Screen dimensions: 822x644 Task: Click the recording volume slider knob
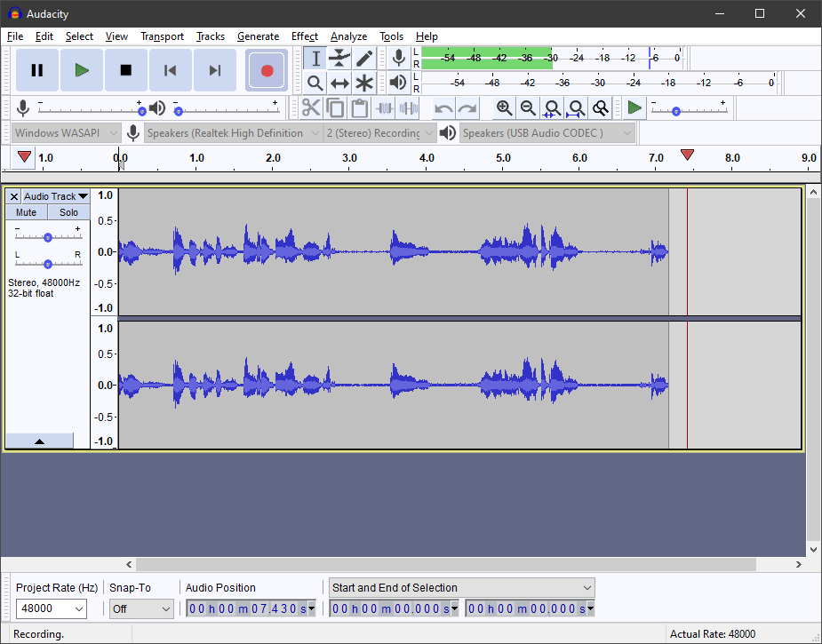[141, 111]
